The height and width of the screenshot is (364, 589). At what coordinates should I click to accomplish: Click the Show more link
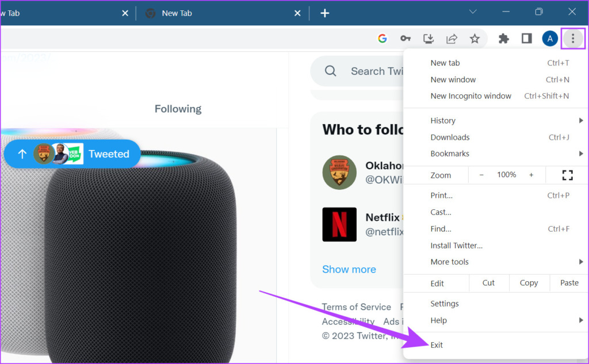pos(349,269)
